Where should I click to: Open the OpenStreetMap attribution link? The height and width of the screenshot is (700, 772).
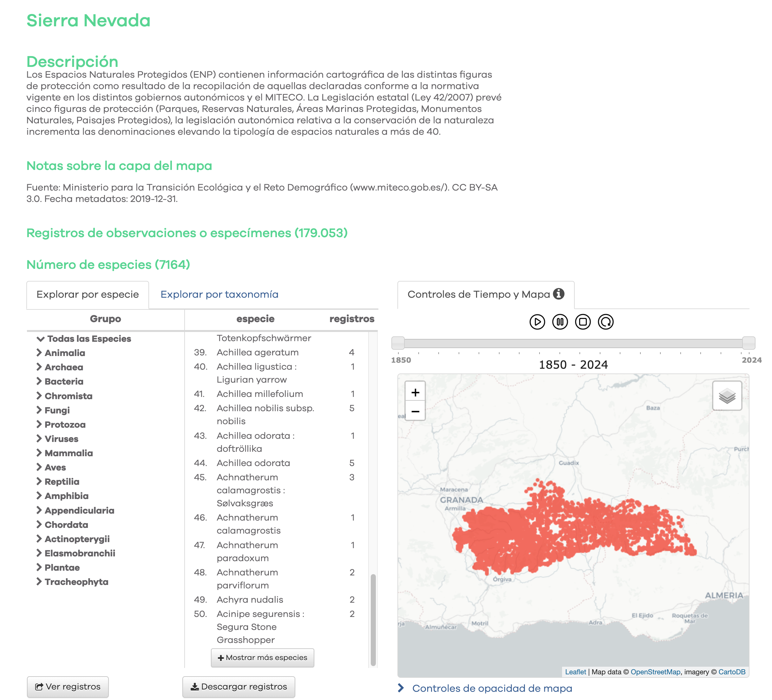point(655,672)
